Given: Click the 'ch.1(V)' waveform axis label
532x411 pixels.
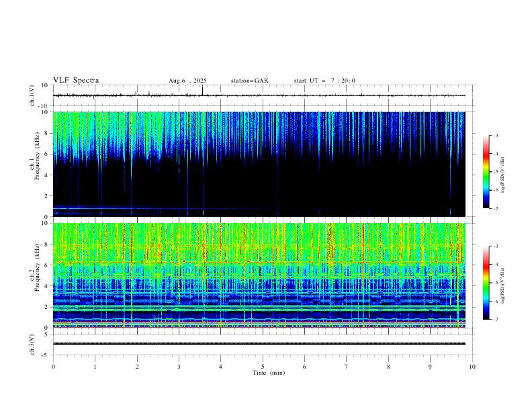Looking at the screenshot, I should (x=32, y=95).
